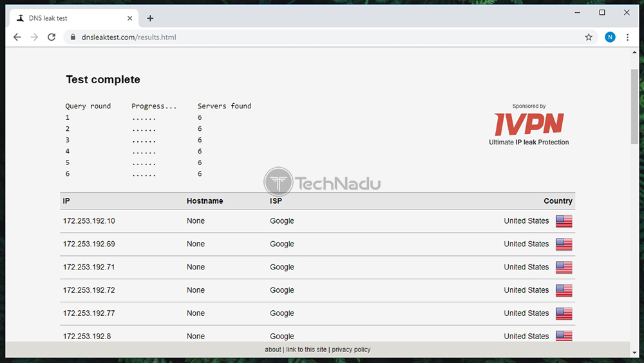644x363 pixels.
Task: Open the link to this site link
Action: pyautogui.click(x=307, y=349)
